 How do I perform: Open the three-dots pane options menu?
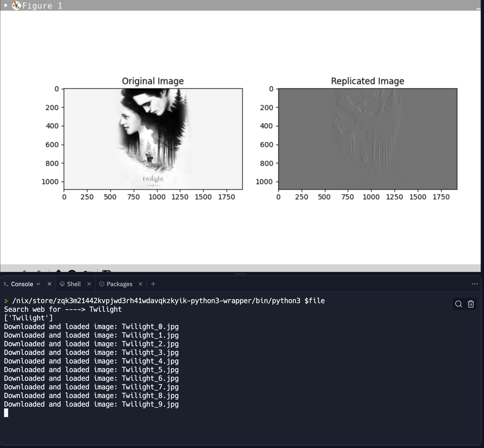pyautogui.click(x=475, y=284)
